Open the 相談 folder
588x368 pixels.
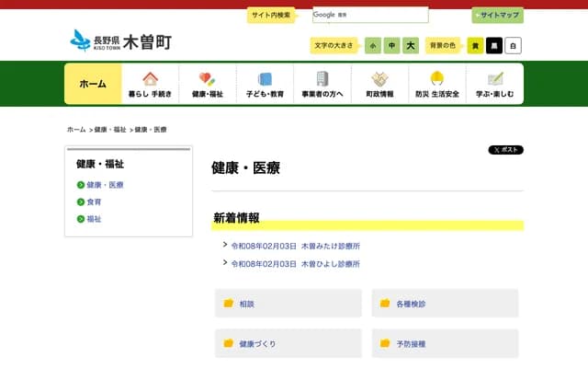[x=288, y=304]
